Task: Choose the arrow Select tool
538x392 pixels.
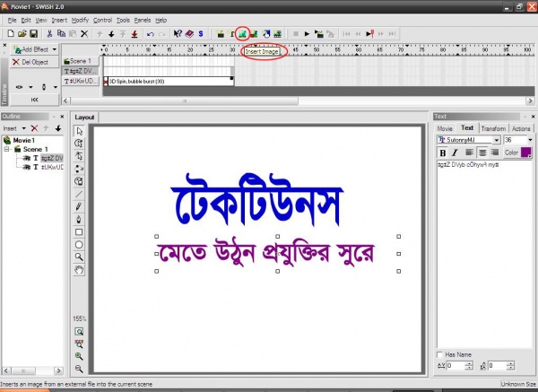Action: pyautogui.click(x=79, y=131)
